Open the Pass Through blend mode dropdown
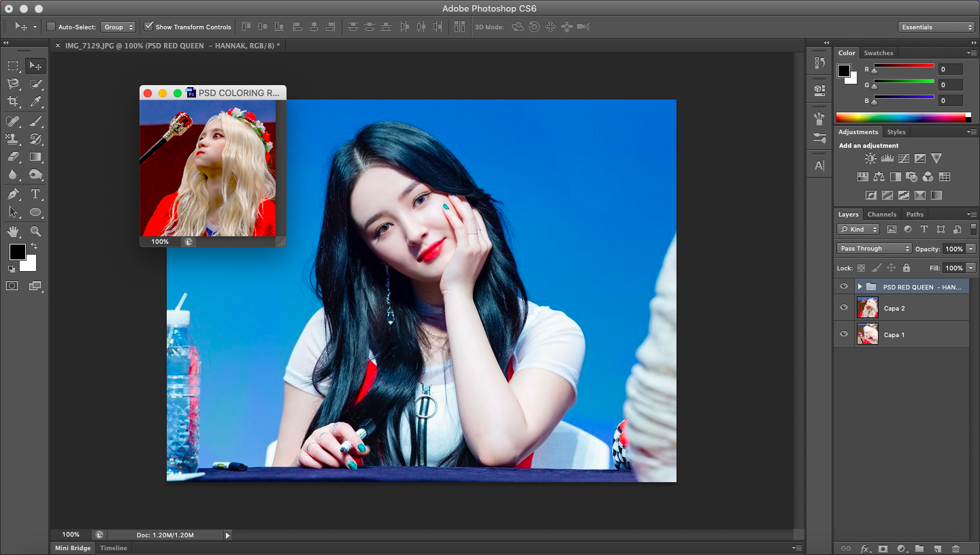 tap(874, 249)
